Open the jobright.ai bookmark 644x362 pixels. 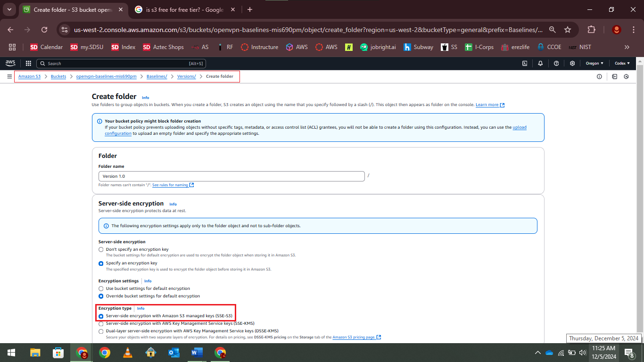coord(378,47)
